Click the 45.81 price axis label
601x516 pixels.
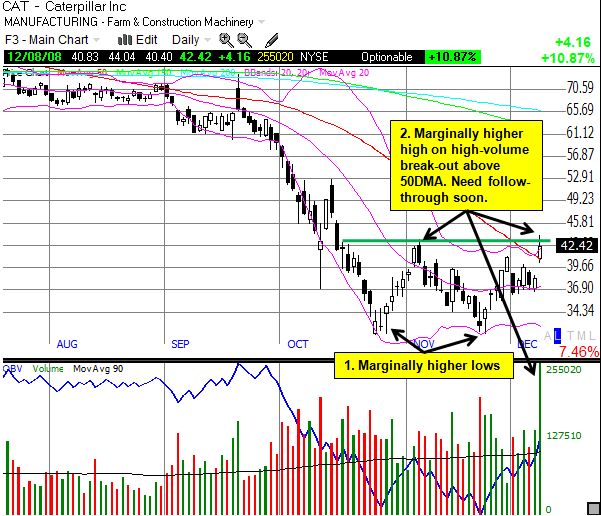tap(580, 221)
